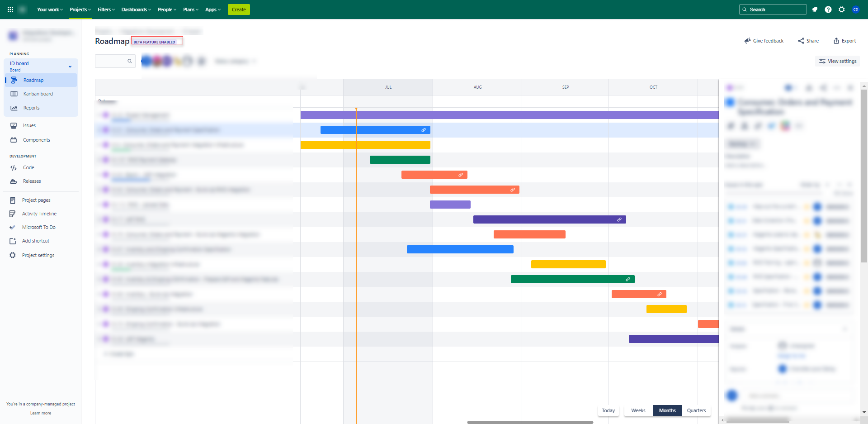The image size is (868, 424).
Task: Click the link icon on the blue bar
Action: click(x=424, y=130)
